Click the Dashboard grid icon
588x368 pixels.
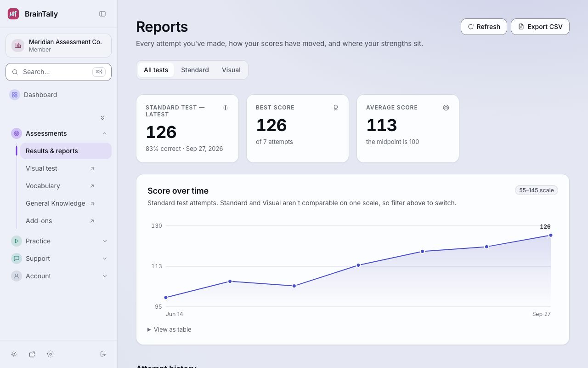15,95
